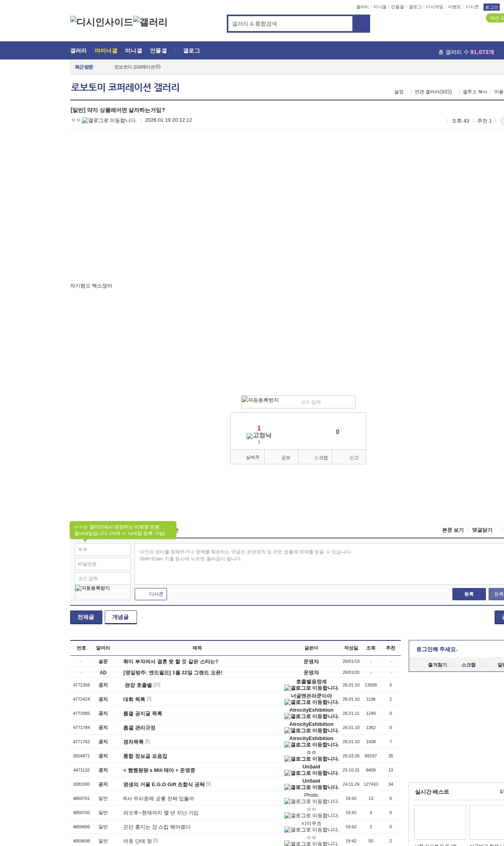The width and height of the screenshot is (504, 846).
Task: Click 로그인해 주세요. in the side box
Action: coord(437,649)
